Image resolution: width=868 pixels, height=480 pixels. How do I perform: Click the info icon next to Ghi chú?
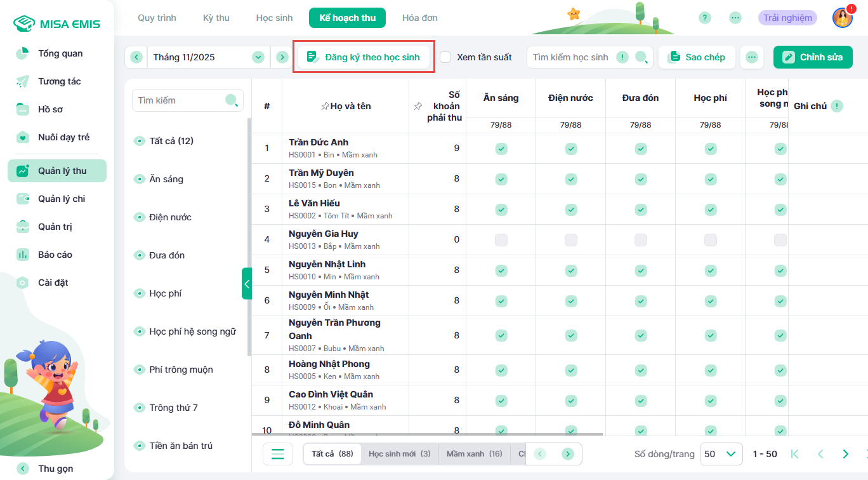pyautogui.click(x=837, y=106)
